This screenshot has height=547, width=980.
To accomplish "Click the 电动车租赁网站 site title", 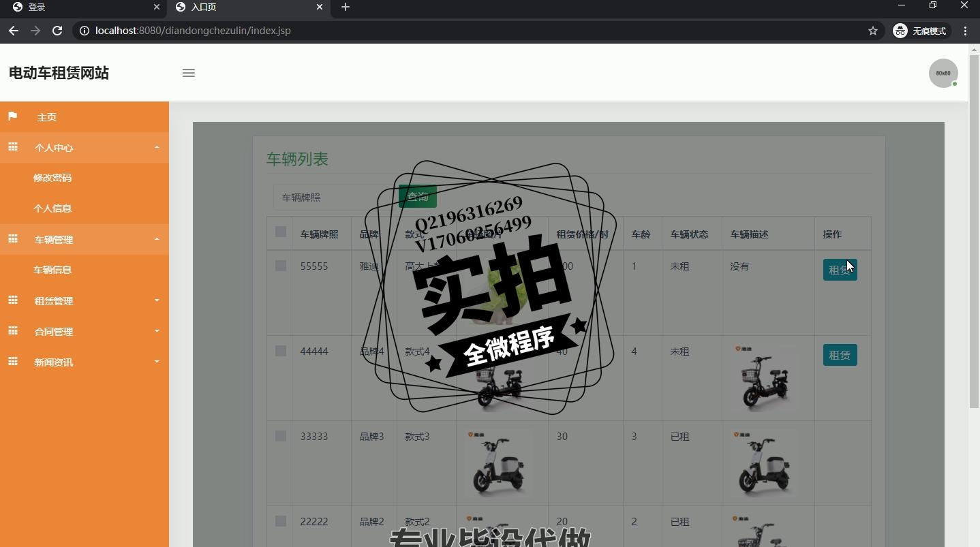I will [59, 73].
